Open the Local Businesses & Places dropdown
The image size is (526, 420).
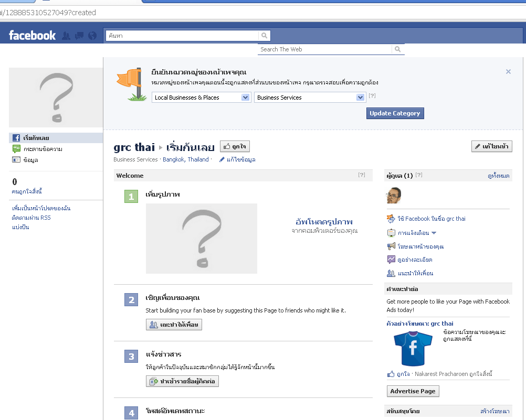pos(201,98)
